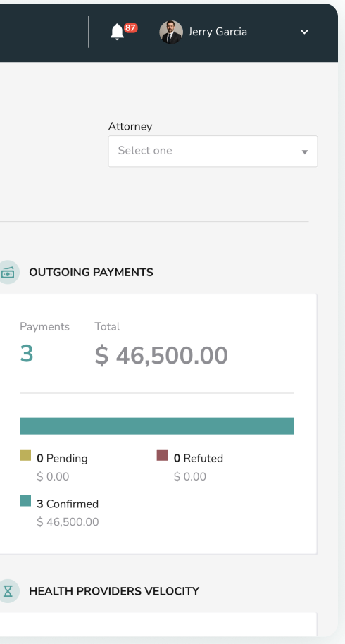Click the $ 46,500.00 total amount
The width and height of the screenshot is (345, 644).
click(161, 355)
